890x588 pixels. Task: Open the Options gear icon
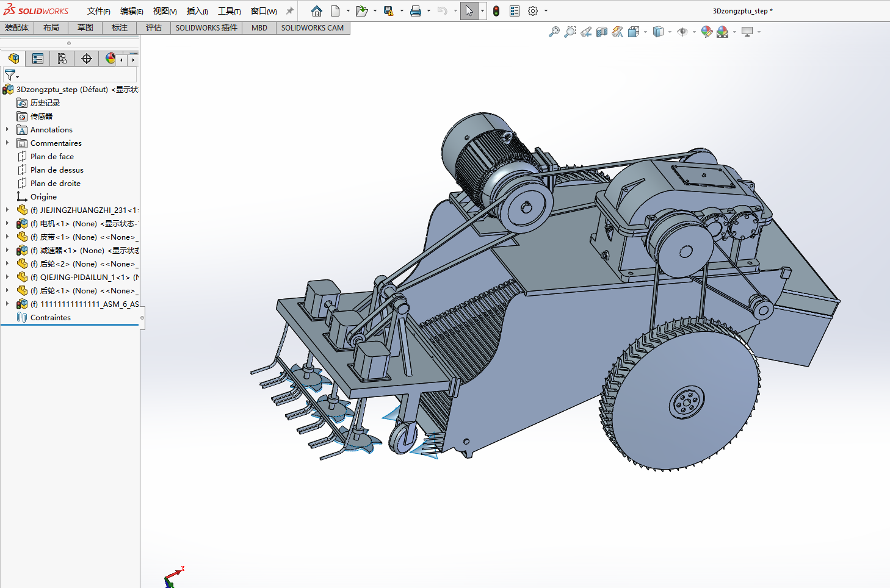click(533, 11)
